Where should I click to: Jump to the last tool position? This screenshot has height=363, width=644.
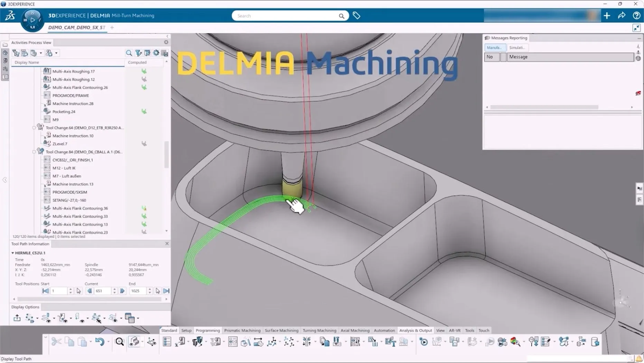pos(166,291)
